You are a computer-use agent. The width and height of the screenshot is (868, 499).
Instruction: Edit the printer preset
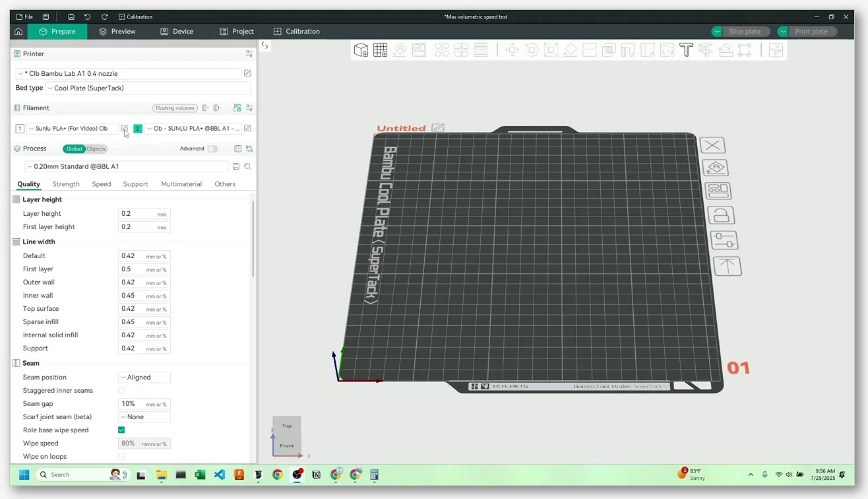coord(247,73)
